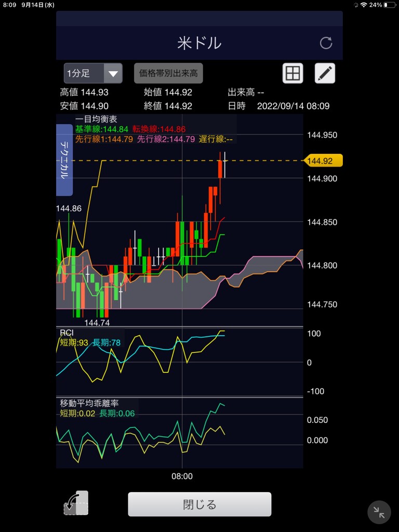399x532 pixels.
Task: Tap 乖離率 短期:0.02 value
Action: (x=77, y=414)
